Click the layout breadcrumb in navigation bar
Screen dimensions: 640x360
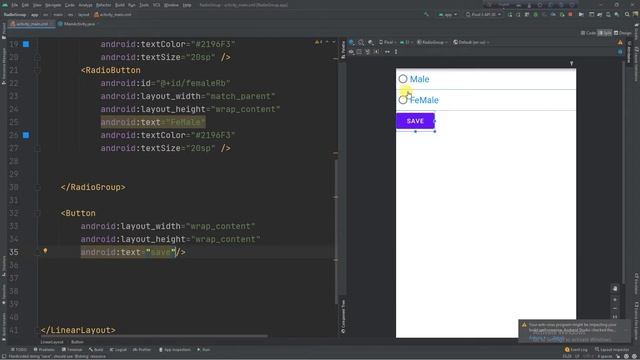(x=83, y=14)
